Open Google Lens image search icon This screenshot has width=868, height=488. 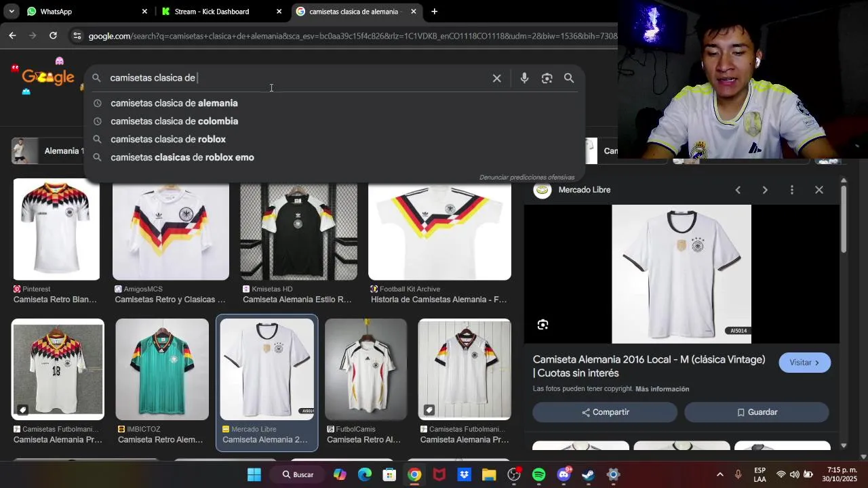click(x=547, y=78)
